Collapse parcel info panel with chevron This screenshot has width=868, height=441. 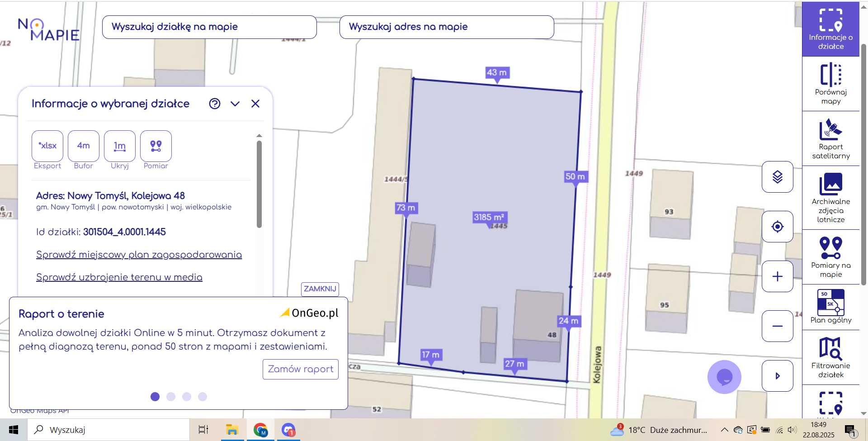point(235,104)
